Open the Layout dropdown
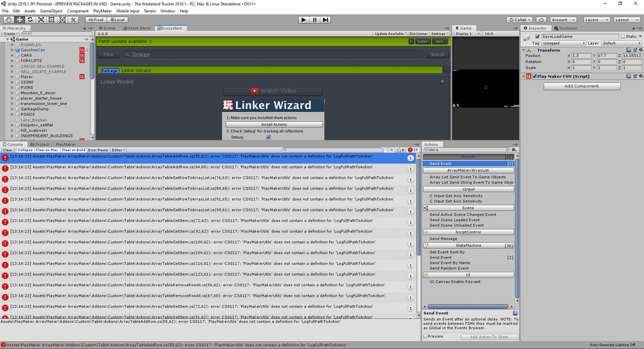 [626, 20]
